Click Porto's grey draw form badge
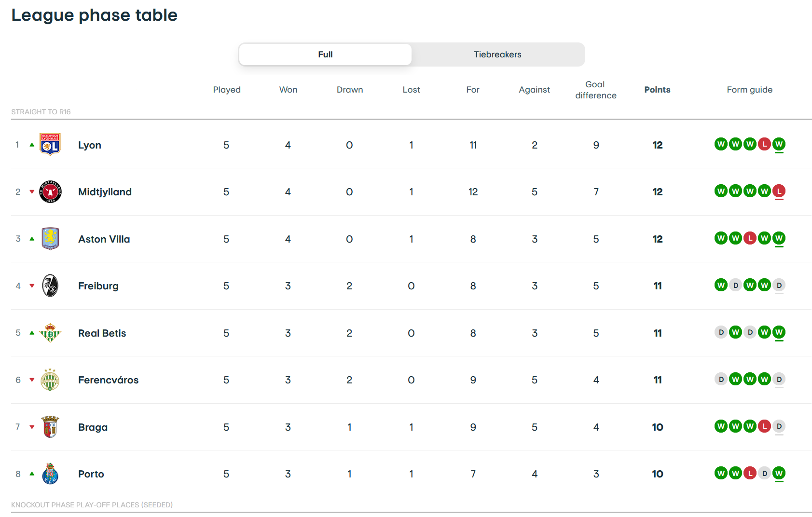Screen dimensions: 812x517 (x=764, y=474)
